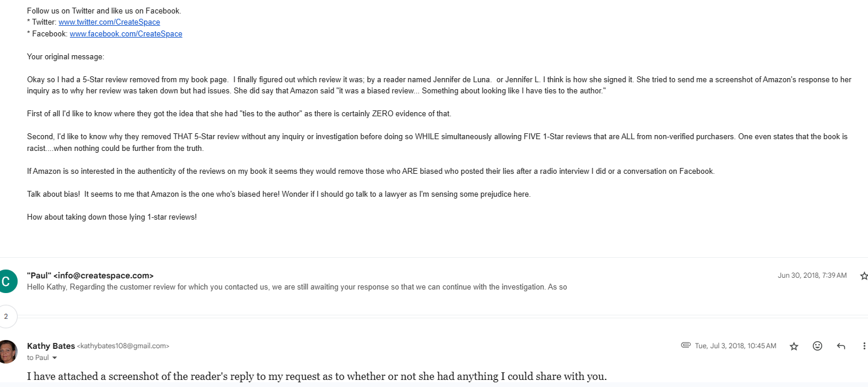
Task: Click the paperclip attachment icon
Action: pyautogui.click(x=685, y=345)
